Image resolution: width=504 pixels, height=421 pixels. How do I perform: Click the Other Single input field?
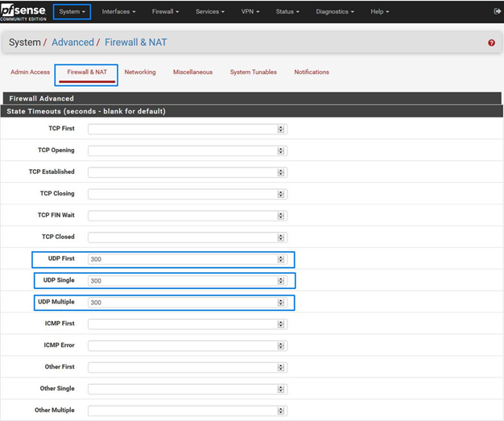pyautogui.click(x=188, y=389)
